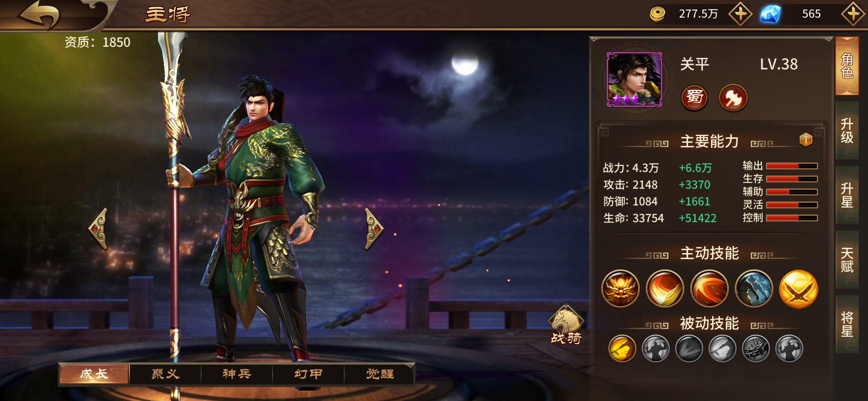This screenshot has height=401, width=868.
Task: Add gold coins with plus icon
Action: (x=740, y=14)
